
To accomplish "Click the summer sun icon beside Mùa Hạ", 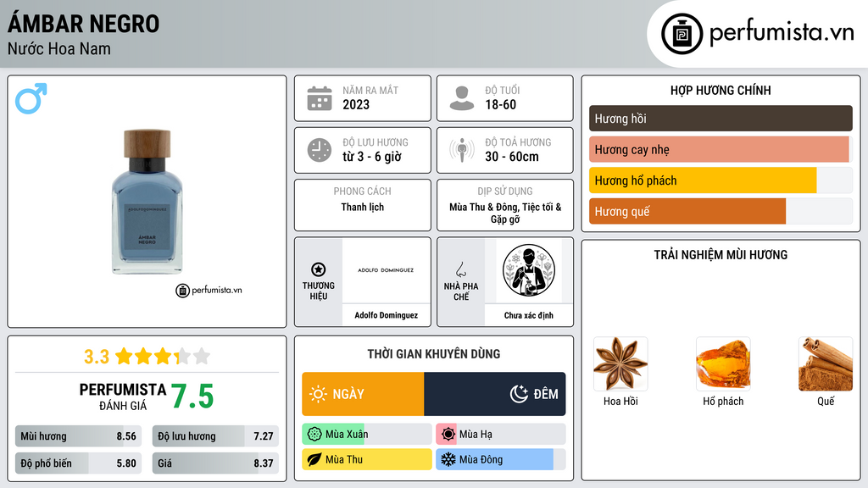I will [448, 435].
